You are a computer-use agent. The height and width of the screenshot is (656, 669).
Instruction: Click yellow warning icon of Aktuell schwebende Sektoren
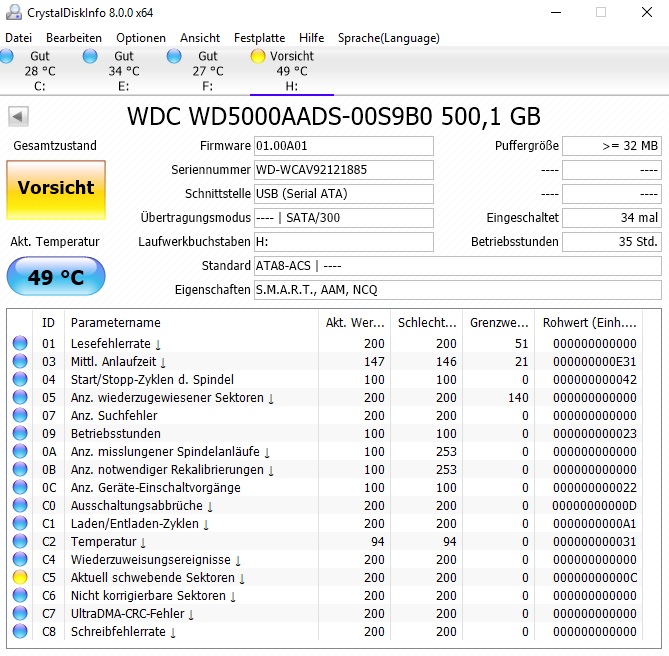(x=20, y=577)
